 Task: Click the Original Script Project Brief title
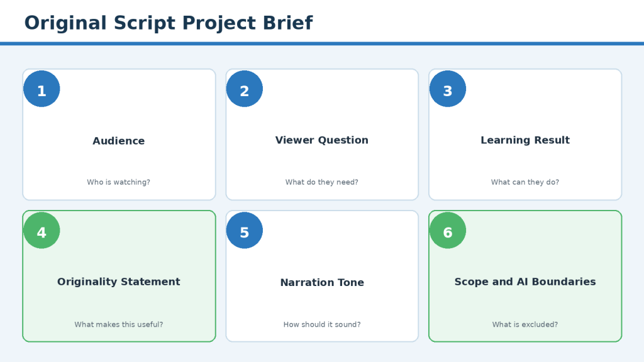[169, 23]
